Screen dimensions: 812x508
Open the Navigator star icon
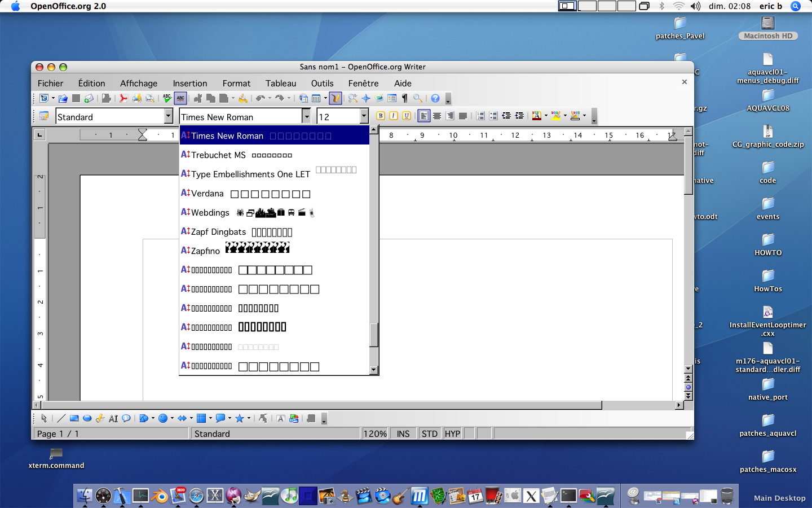coord(366,98)
